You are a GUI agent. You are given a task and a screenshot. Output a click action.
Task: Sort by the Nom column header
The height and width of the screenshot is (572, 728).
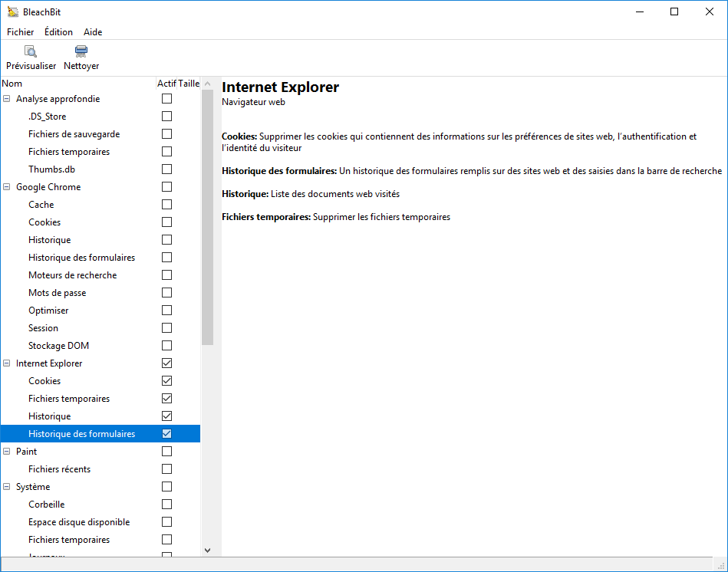(78, 84)
